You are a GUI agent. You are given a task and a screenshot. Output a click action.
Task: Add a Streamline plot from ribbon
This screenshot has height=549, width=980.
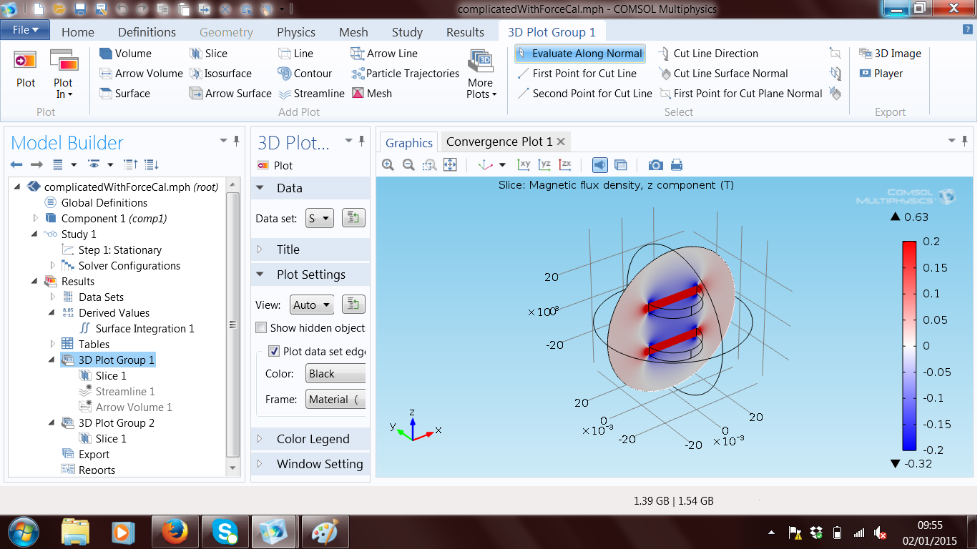click(x=311, y=94)
